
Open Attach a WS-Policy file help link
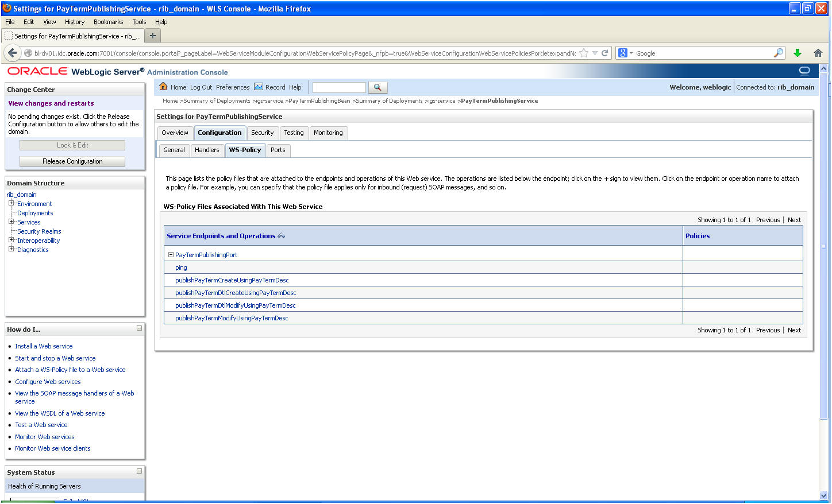[x=70, y=370]
